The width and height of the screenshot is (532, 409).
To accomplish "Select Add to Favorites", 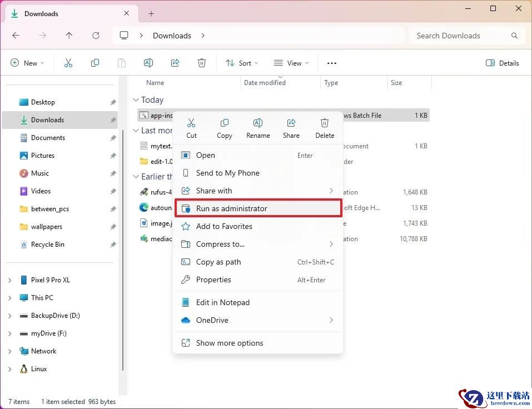I will (x=258, y=226).
